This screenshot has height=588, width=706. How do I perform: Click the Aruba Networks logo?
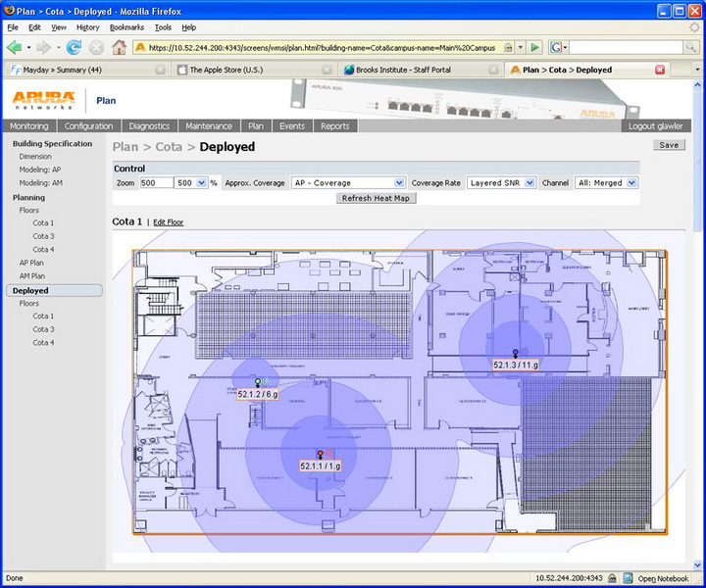tap(43, 100)
